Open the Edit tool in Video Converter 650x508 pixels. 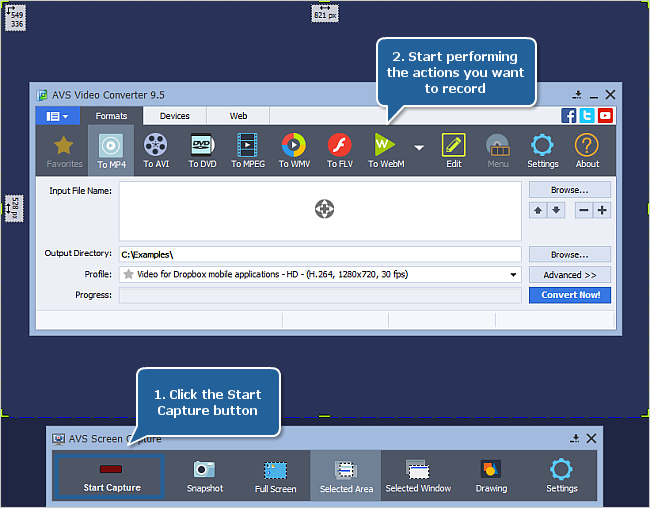(454, 151)
